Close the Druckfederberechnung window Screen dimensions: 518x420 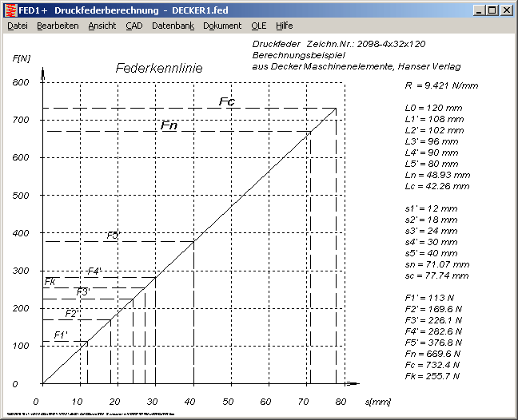coord(506,10)
